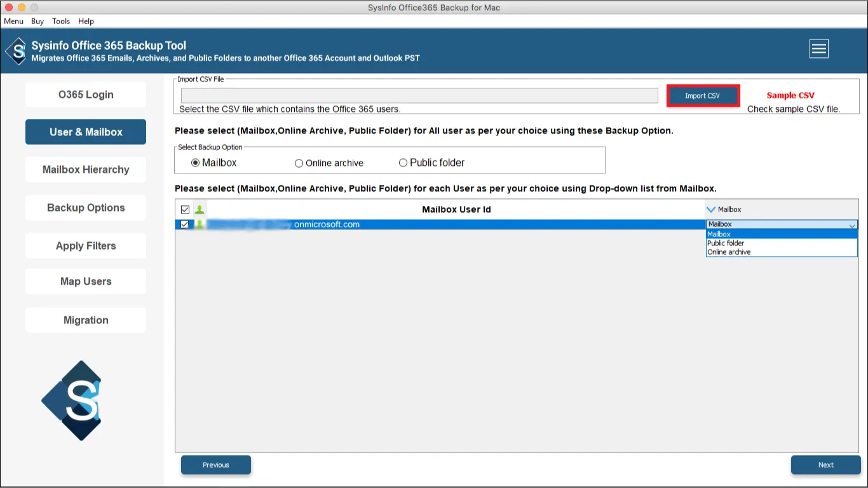Open the Tools menu
Viewport: 868px width, 488px height.
61,21
